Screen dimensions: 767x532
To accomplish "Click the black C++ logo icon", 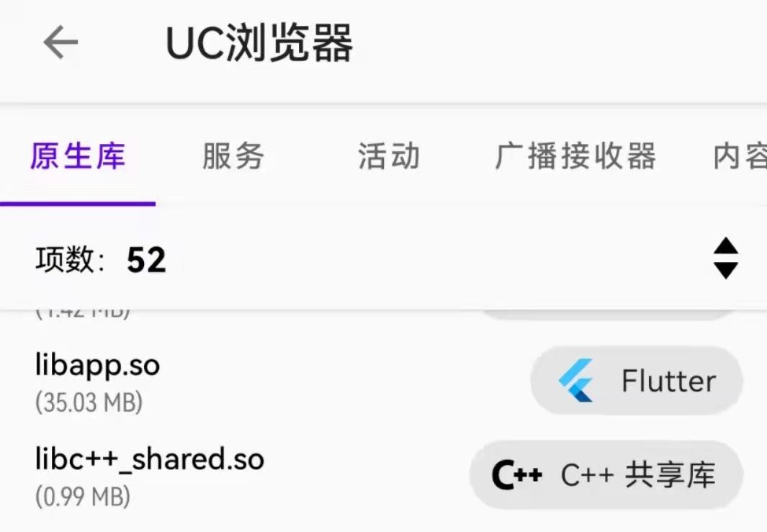I will click(516, 474).
